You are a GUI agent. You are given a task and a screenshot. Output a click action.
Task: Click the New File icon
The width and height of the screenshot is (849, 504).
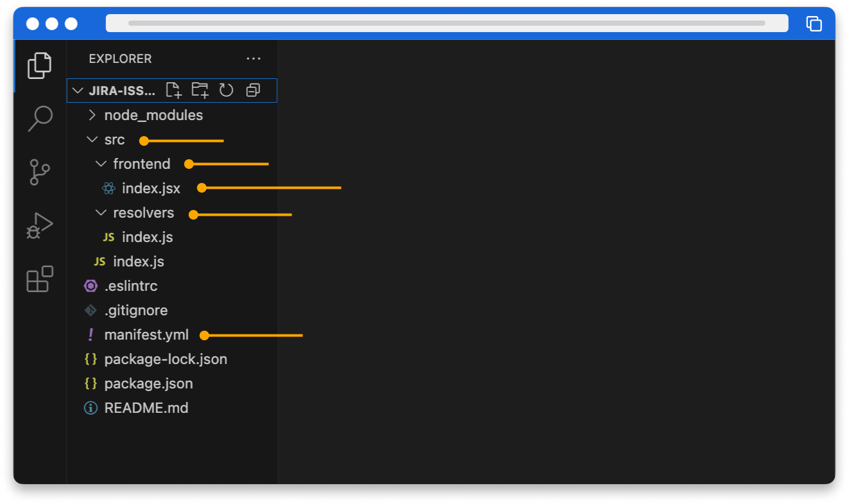(x=174, y=90)
